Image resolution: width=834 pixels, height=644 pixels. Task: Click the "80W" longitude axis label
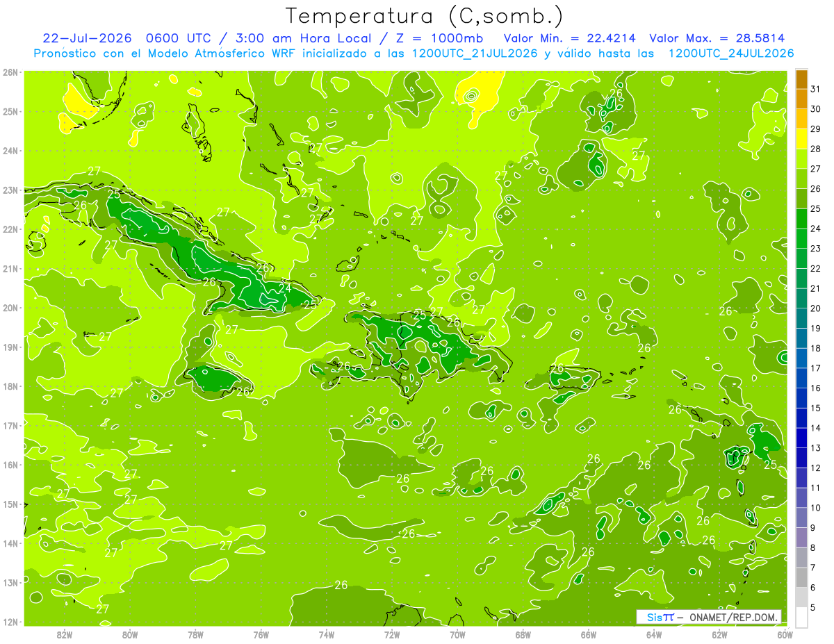pyautogui.click(x=130, y=634)
